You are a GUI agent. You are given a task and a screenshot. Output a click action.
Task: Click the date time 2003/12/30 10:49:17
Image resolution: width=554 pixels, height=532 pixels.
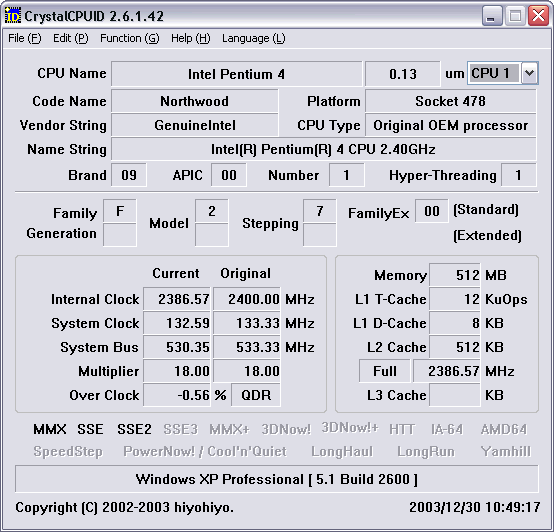click(475, 508)
